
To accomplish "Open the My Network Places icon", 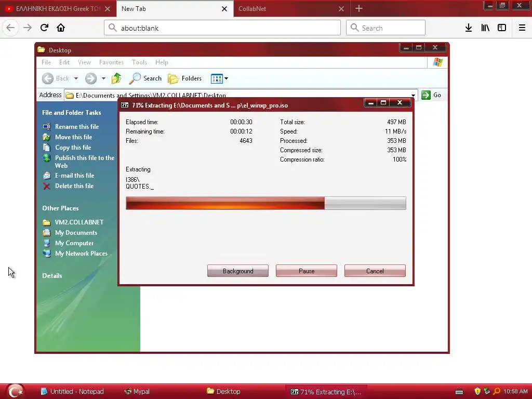I will (47, 254).
